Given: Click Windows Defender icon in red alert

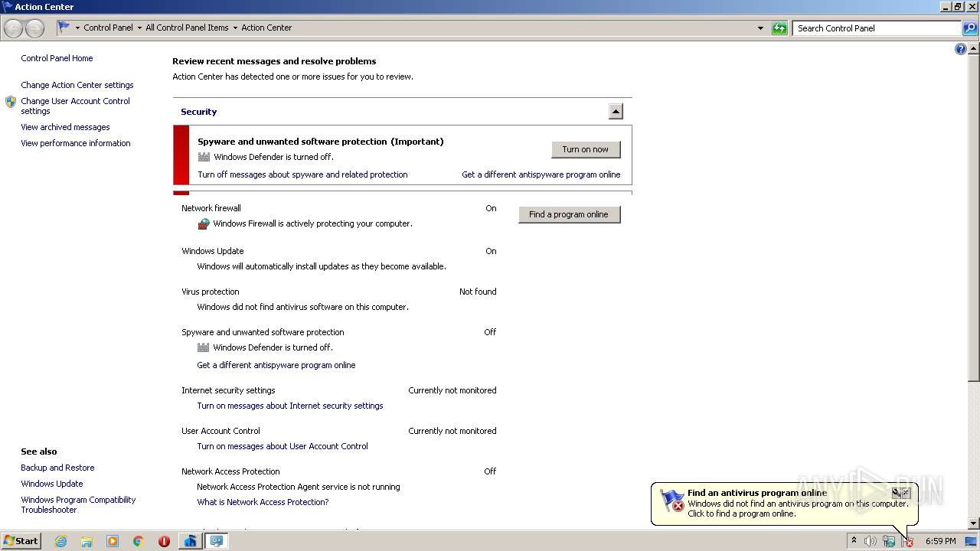Looking at the screenshot, I should (x=204, y=157).
